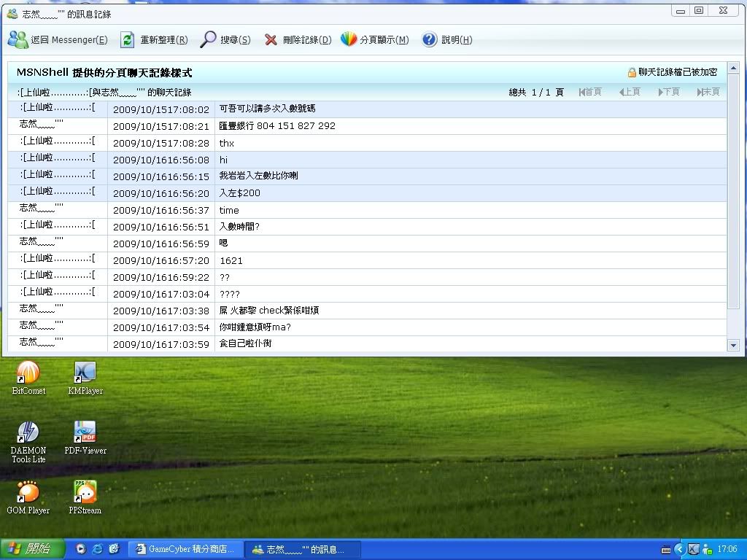The width and height of the screenshot is (747, 560).
Task: Click the 返回 Messenger(E) menu label
Action: pyautogui.click(x=69, y=40)
